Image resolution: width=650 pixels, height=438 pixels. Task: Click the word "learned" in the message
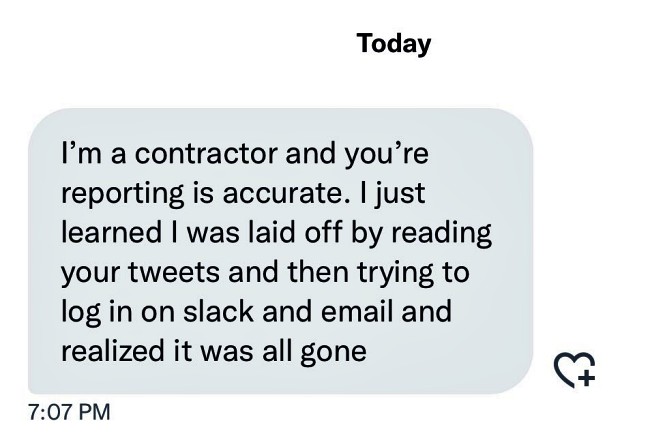pos(111,232)
